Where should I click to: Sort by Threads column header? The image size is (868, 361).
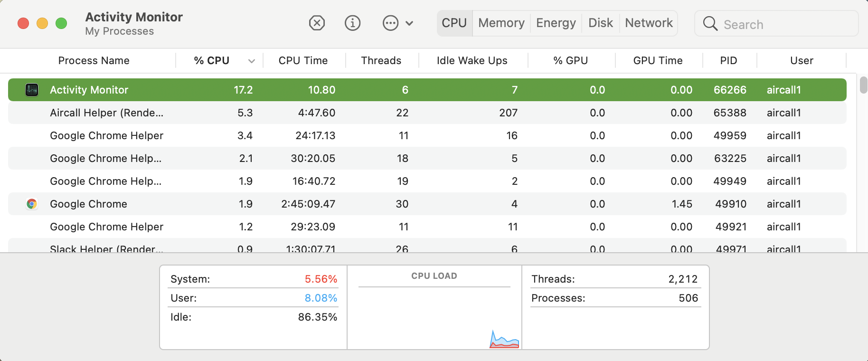(x=381, y=60)
